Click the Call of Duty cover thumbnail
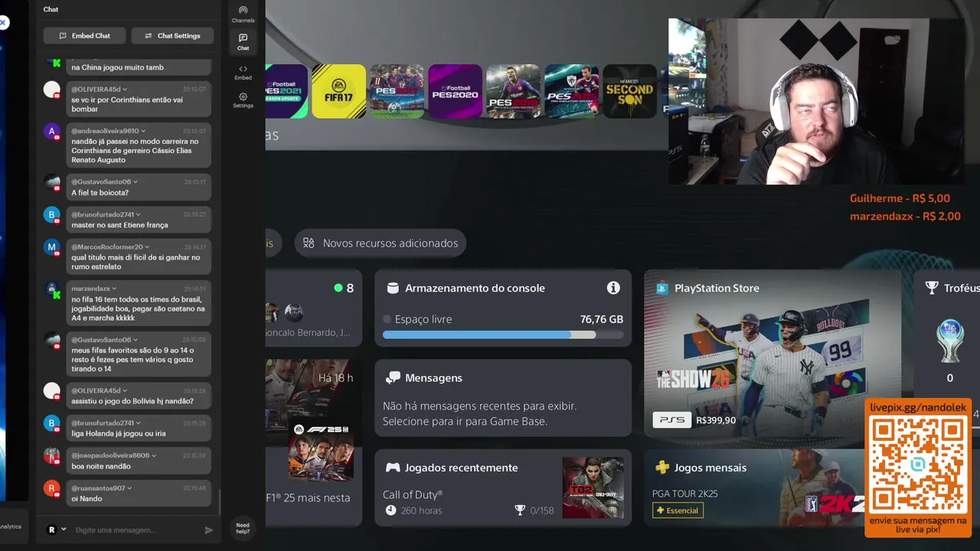Screen dimensions: 980x551 [x=593, y=487]
